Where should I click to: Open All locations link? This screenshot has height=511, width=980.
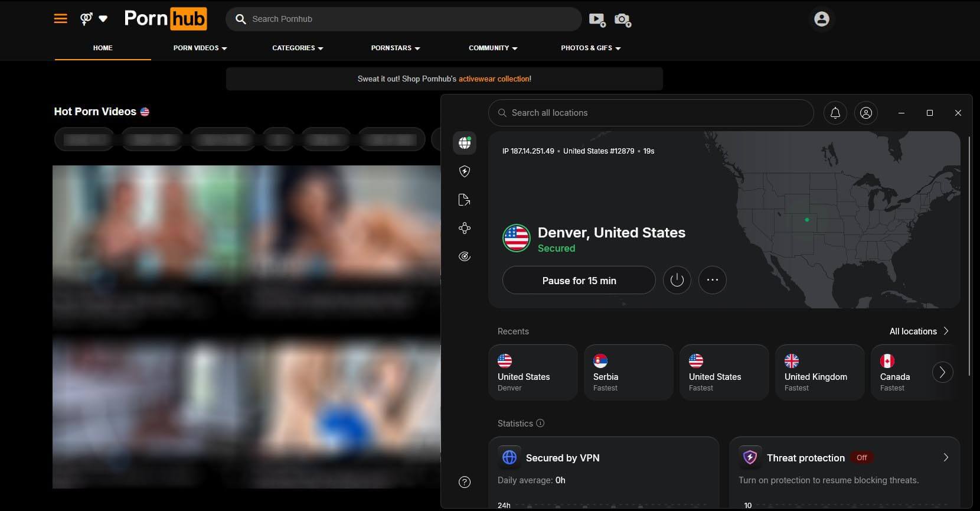pyautogui.click(x=913, y=331)
